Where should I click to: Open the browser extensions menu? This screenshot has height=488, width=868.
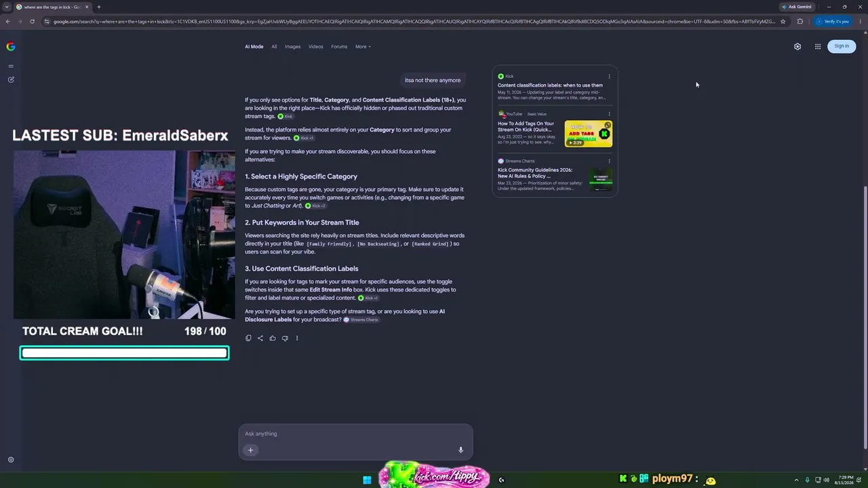[x=800, y=21]
